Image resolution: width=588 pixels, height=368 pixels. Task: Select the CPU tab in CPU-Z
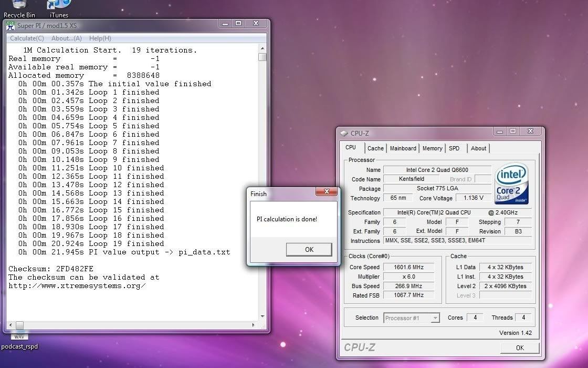point(351,148)
